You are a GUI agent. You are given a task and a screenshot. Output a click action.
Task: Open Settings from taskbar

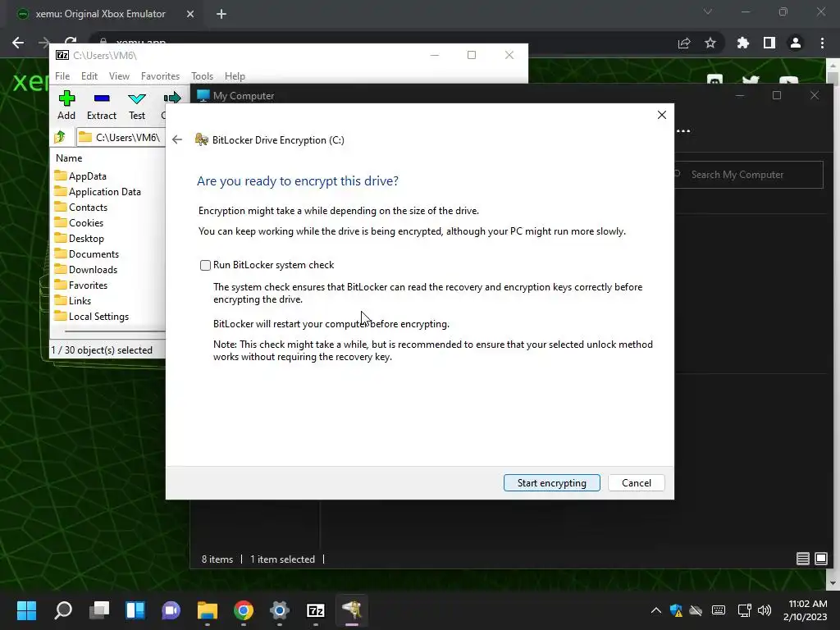click(x=280, y=610)
